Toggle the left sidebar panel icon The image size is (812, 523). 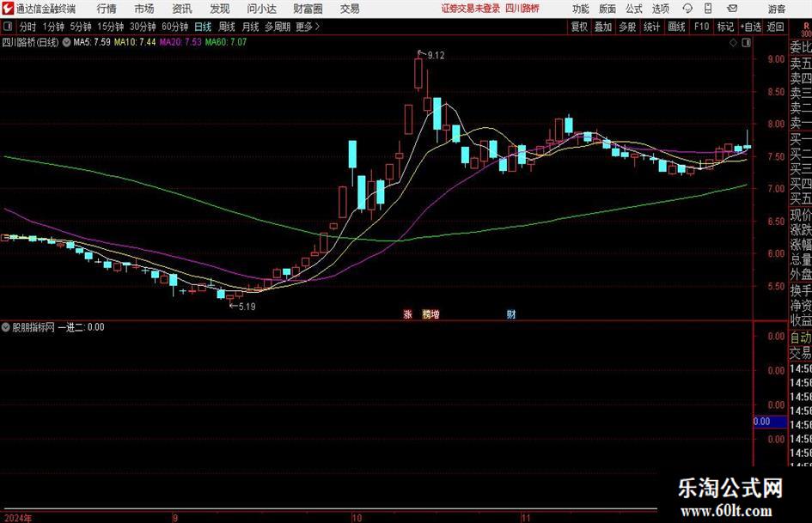9,26
